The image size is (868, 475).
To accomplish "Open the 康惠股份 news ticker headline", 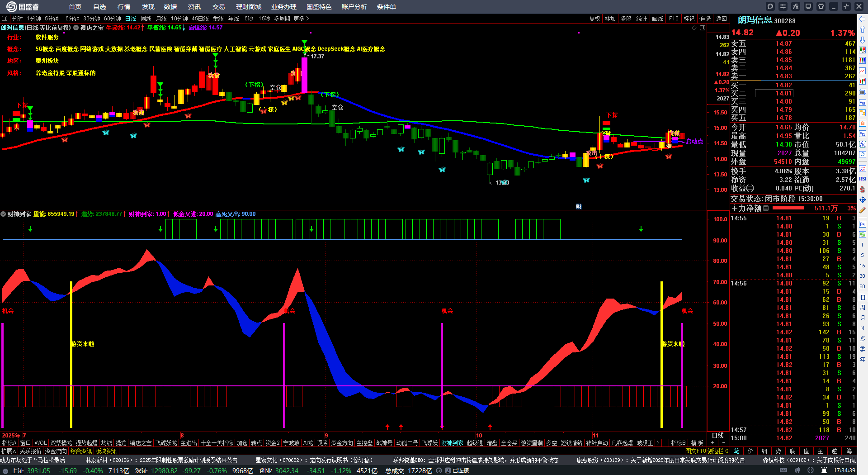I will [x=660, y=460].
